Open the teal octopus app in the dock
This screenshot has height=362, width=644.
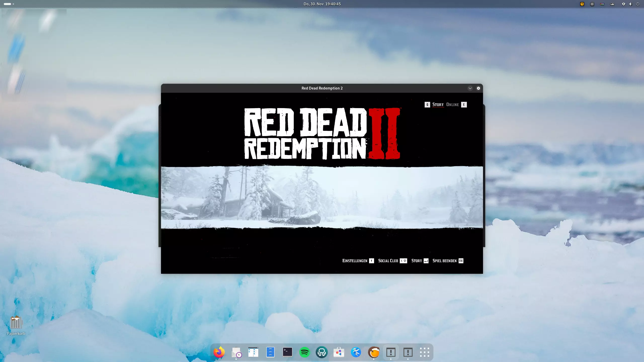pos(322,352)
